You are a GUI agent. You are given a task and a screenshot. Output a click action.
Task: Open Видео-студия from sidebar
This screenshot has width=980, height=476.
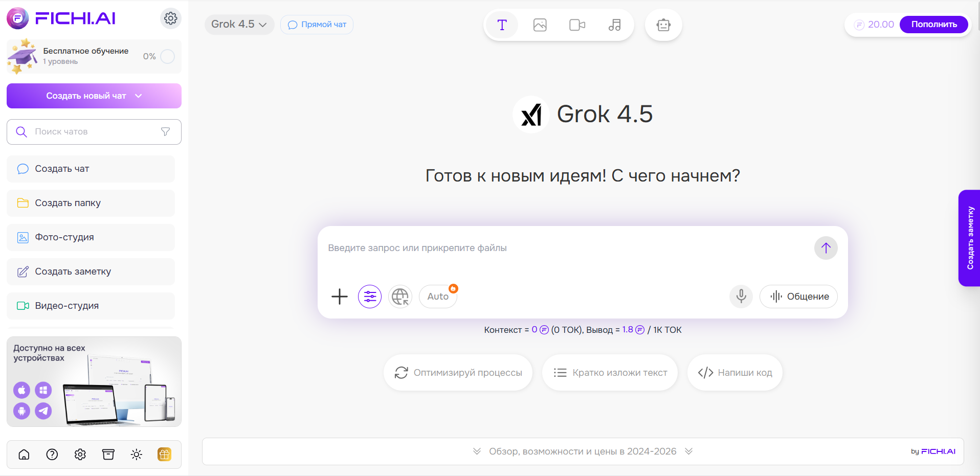(91, 306)
